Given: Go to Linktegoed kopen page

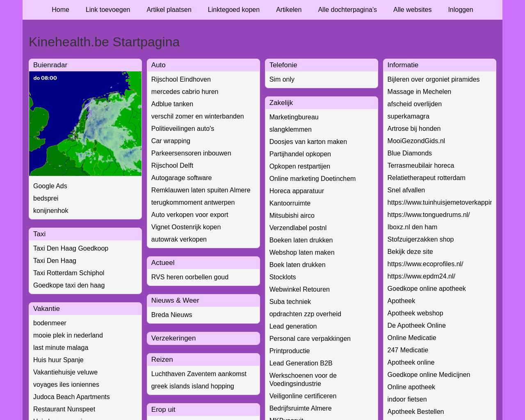Looking at the screenshot, I should [x=234, y=10].
